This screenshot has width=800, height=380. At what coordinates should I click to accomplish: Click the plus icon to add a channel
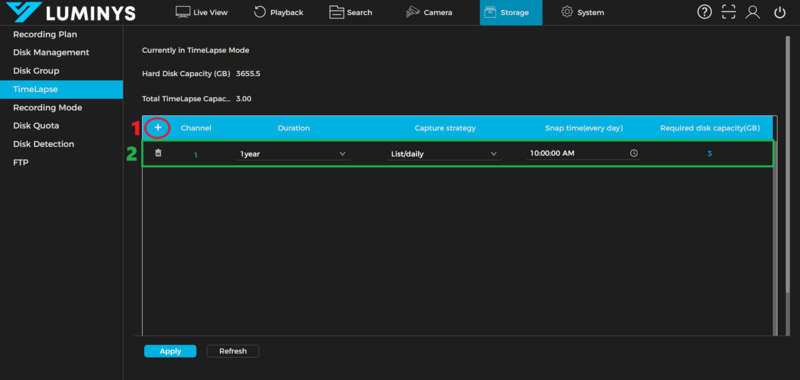point(158,128)
